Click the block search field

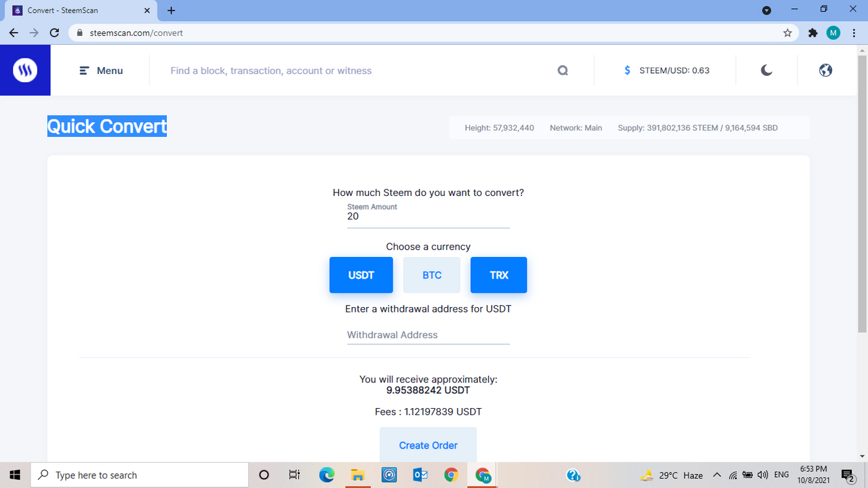point(359,70)
